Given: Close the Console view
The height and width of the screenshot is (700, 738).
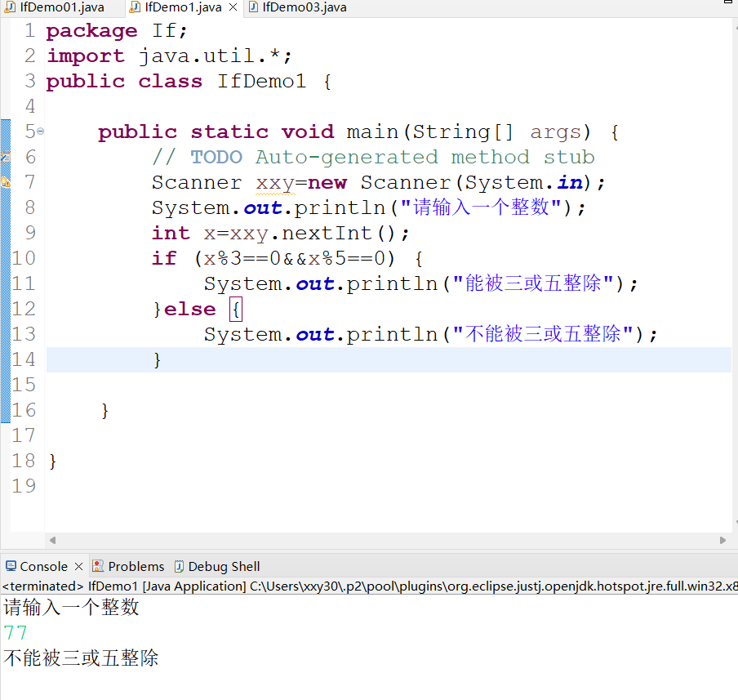Looking at the screenshot, I should [x=79, y=566].
